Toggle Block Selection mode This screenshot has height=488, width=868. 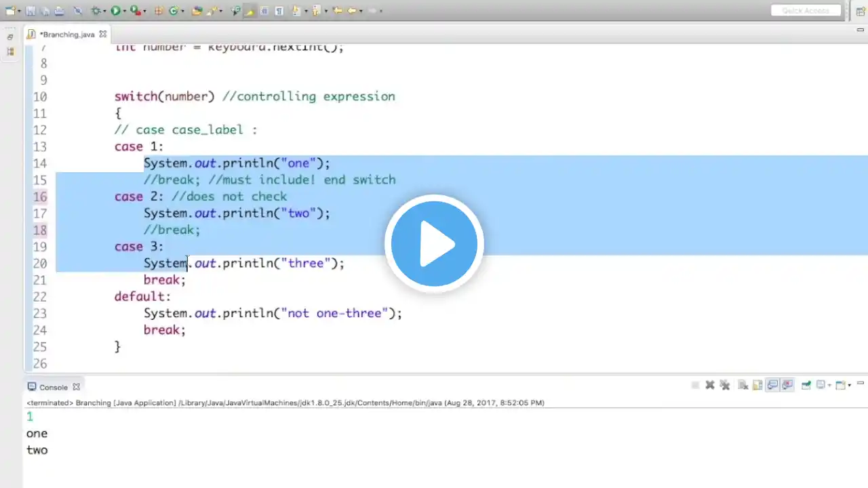pos(264,11)
